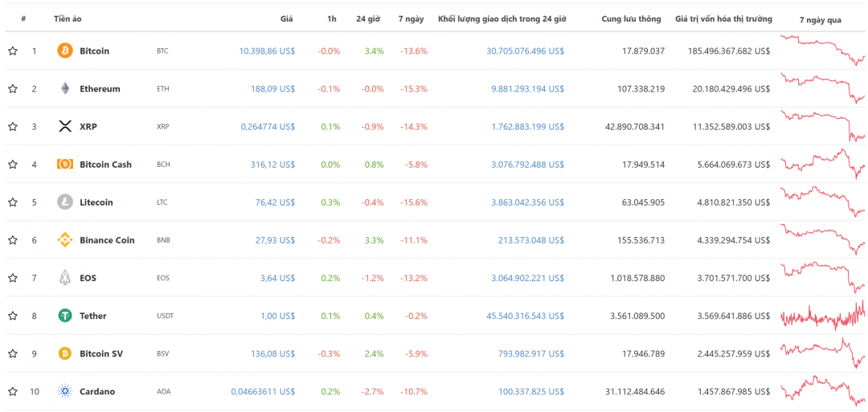The image size is (868, 412).
Task: Click the Tether green logo icon
Action: 65,316
